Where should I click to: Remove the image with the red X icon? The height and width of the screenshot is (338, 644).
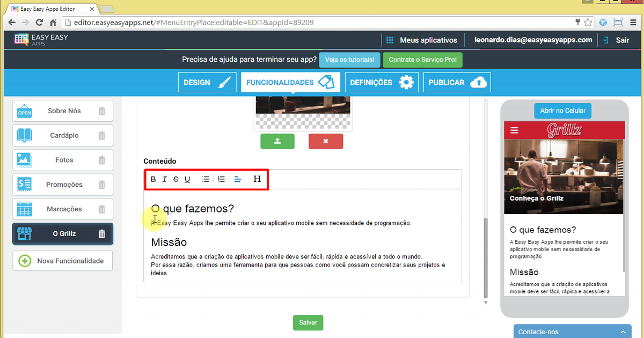(326, 141)
